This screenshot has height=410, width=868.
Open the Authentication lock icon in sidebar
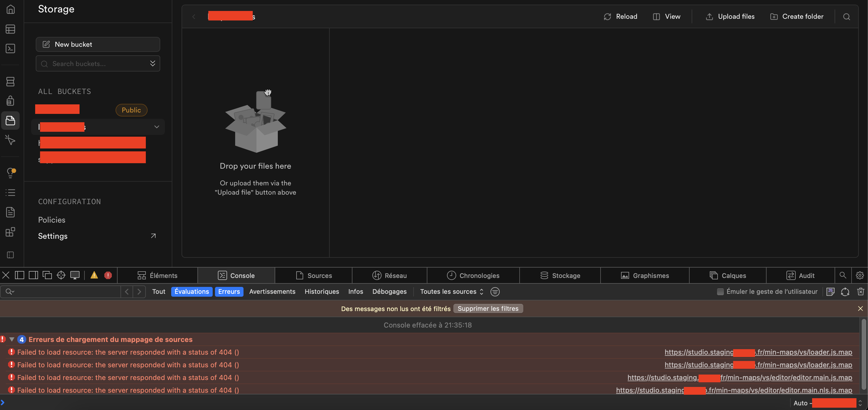[10, 100]
